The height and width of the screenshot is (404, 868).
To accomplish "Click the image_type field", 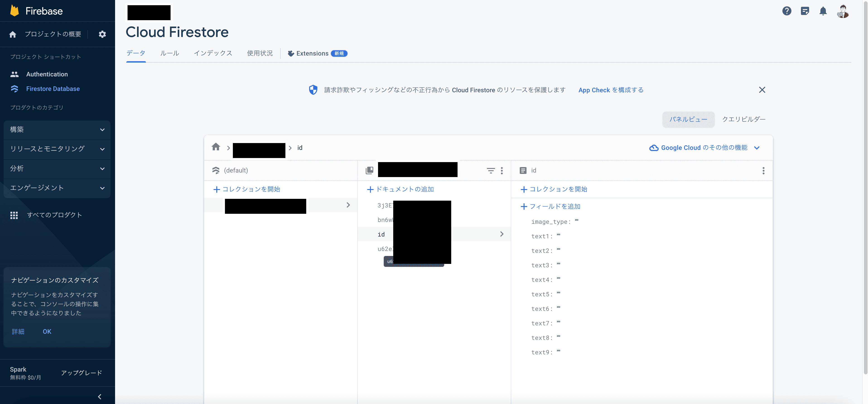I will click(555, 221).
